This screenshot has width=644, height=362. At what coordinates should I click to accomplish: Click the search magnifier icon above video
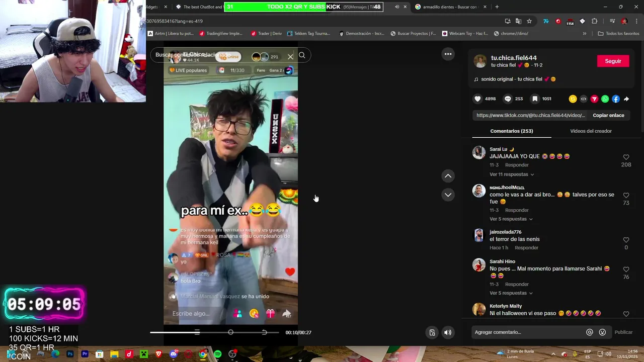pos(302,55)
